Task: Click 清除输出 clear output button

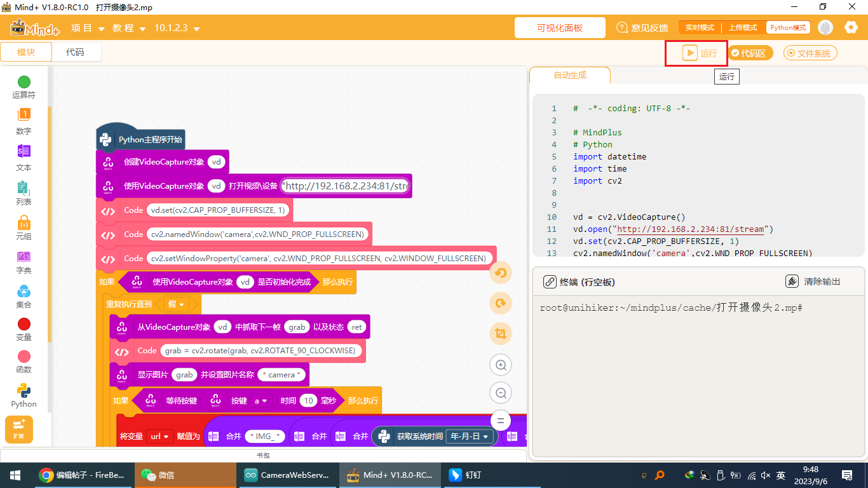Action: (813, 281)
